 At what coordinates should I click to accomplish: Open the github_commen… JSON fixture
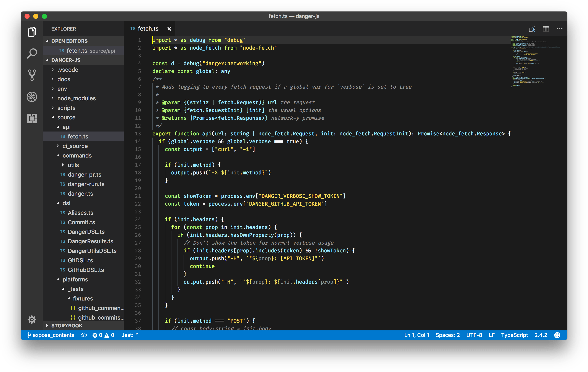pos(83,308)
